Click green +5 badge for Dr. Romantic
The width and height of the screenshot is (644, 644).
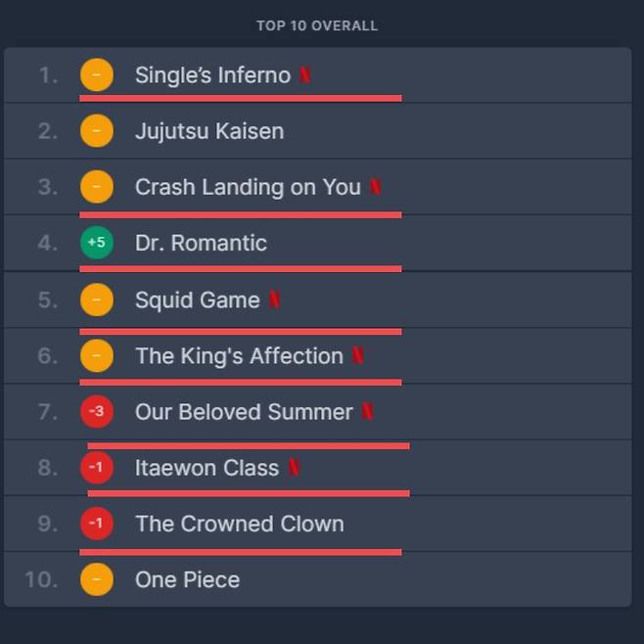[97, 243]
